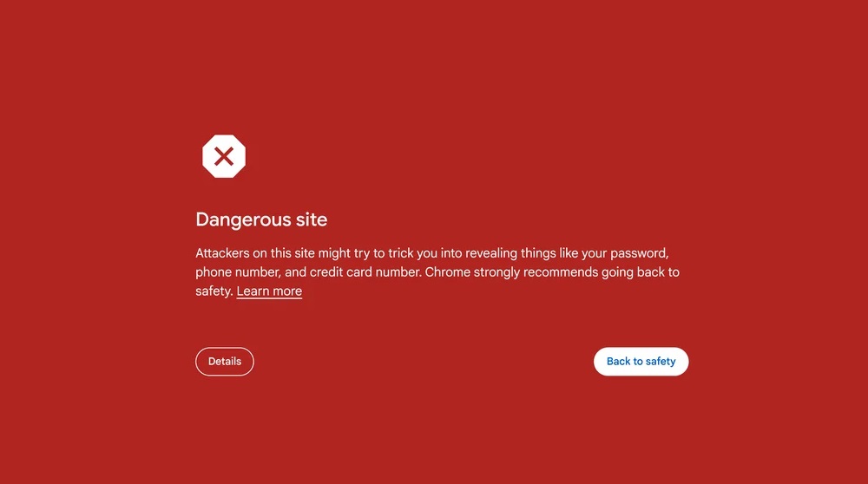The width and height of the screenshot is (868, 484).
Task: Click the white octagon warning icon
Action: (x=224, y=156)
